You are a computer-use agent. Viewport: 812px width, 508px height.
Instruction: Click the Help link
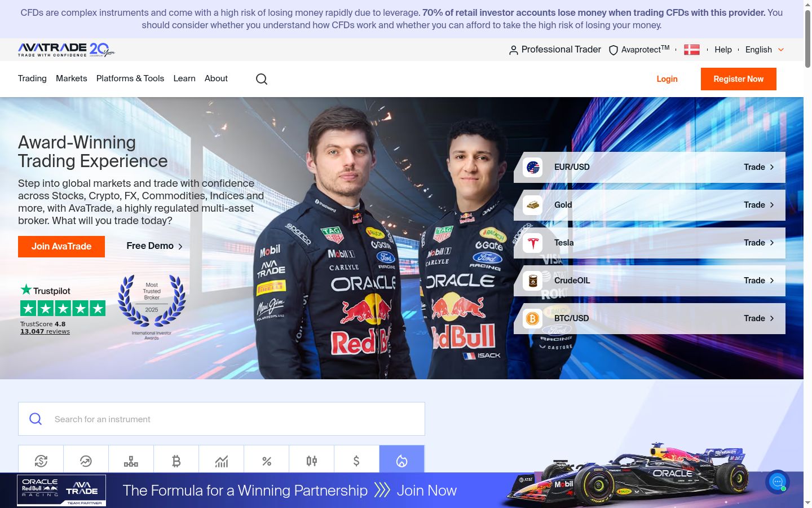[x=723, y=50]
